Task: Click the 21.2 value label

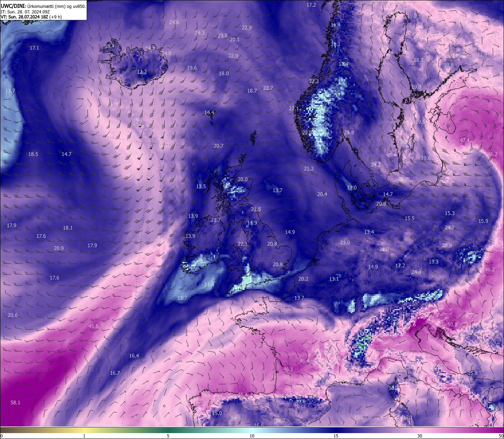Action: pyautogui.click(x=309, y=169)
